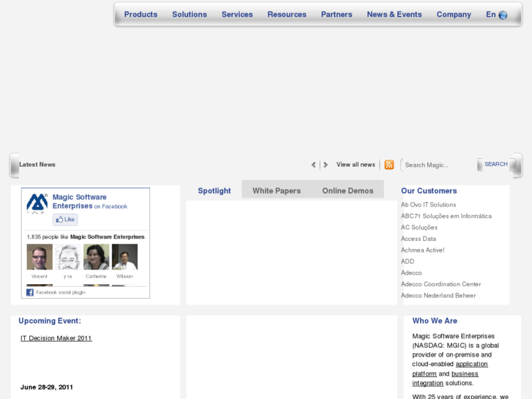Click the Facebook social plugin icon

30,292
